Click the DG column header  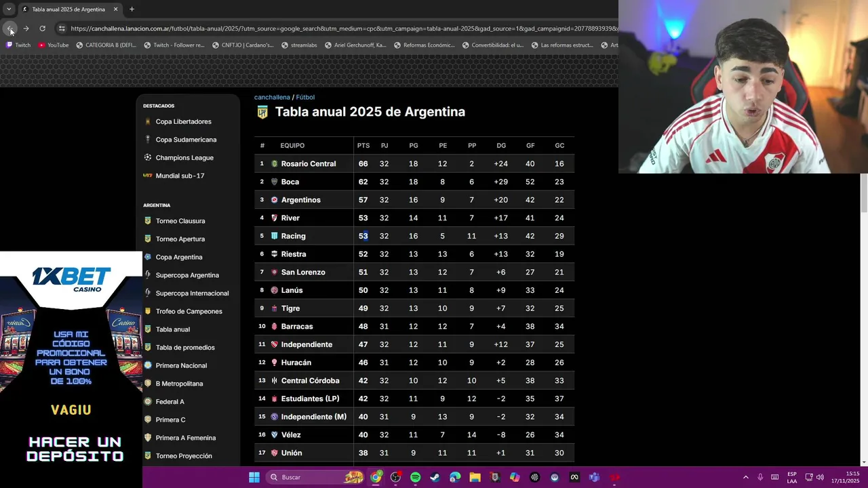pos(501,146)
